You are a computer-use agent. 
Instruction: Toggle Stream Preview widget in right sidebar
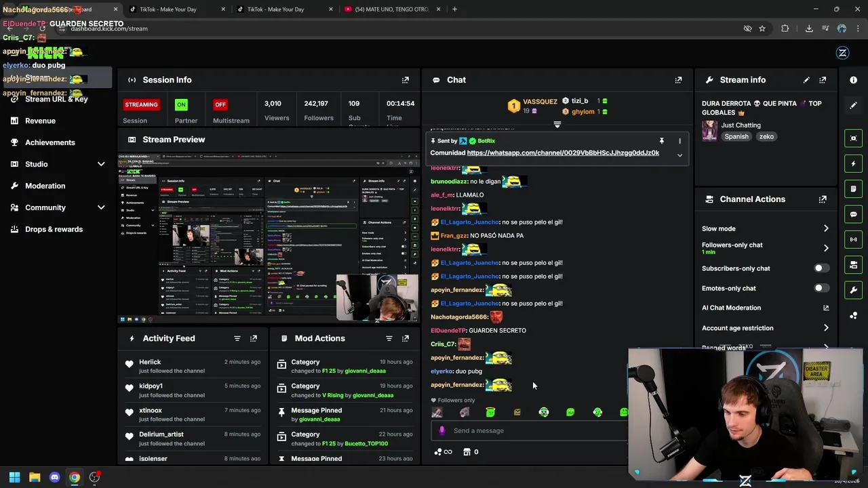click(x=853, y=138)
